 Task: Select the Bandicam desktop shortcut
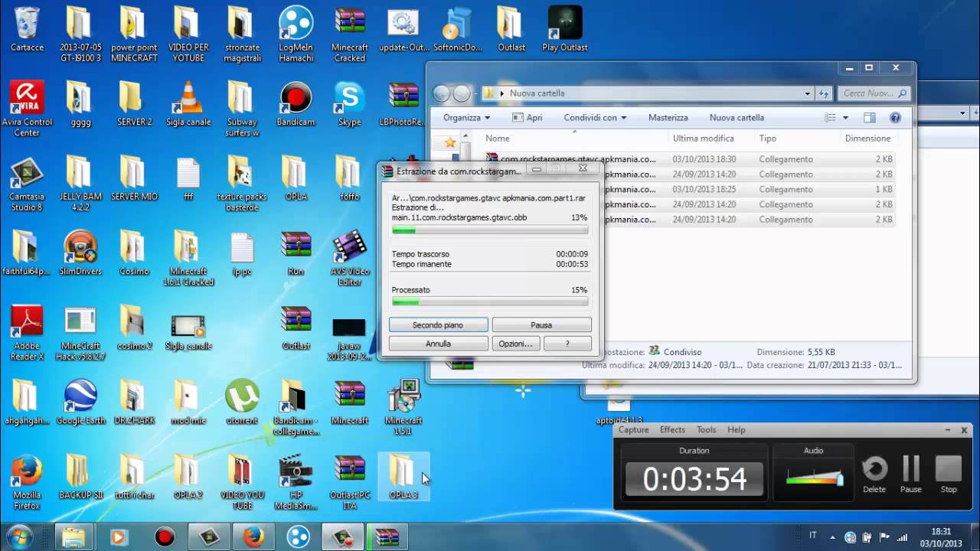(296, 104)
